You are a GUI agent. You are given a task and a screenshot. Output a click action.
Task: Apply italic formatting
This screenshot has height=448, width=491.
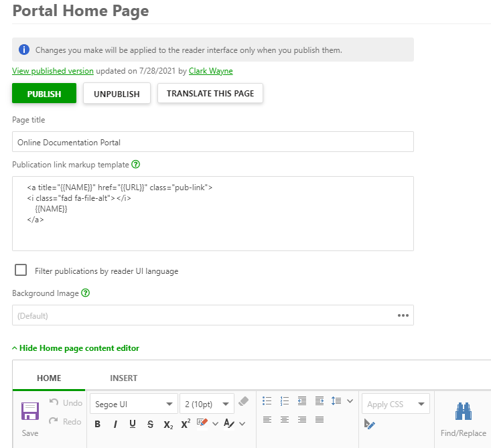point(115,424)
